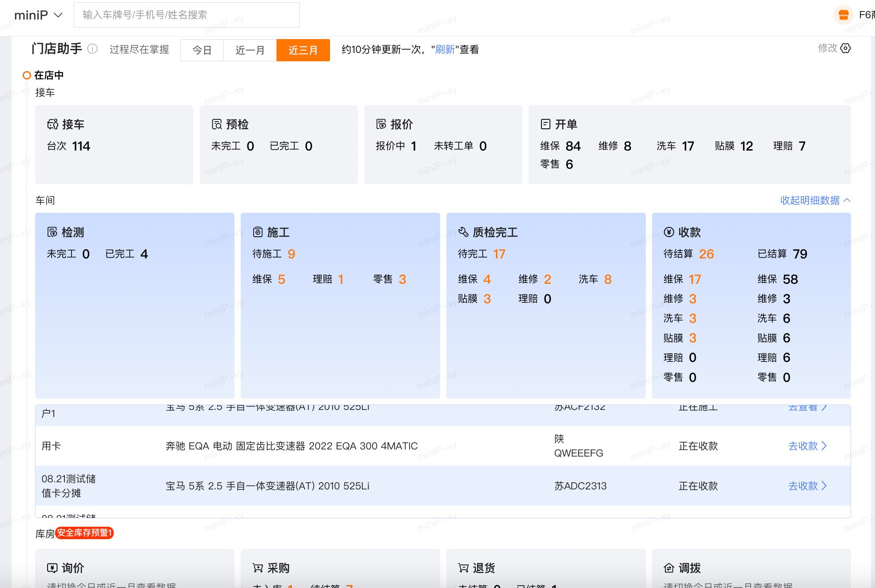Click 已结算 维保 count 58
This screenshot has height=588, width=875.
pos(790,279)
